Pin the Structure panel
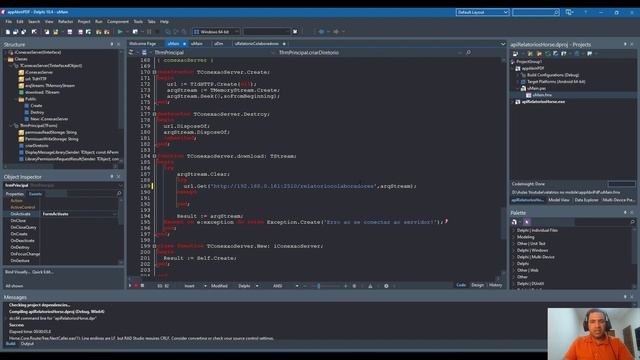640x360 pixels. coord(112,44)
